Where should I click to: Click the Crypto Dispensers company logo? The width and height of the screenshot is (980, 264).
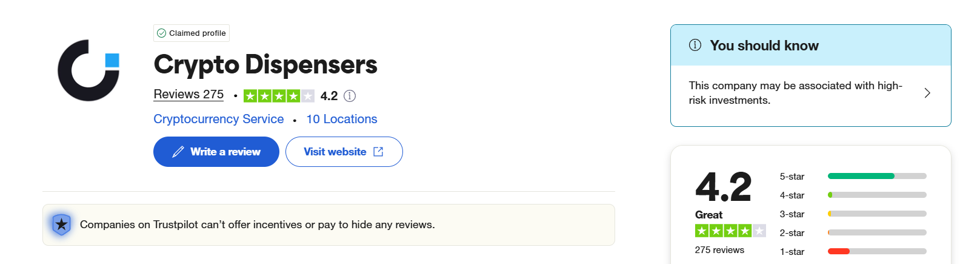click(x=88, y=70)
